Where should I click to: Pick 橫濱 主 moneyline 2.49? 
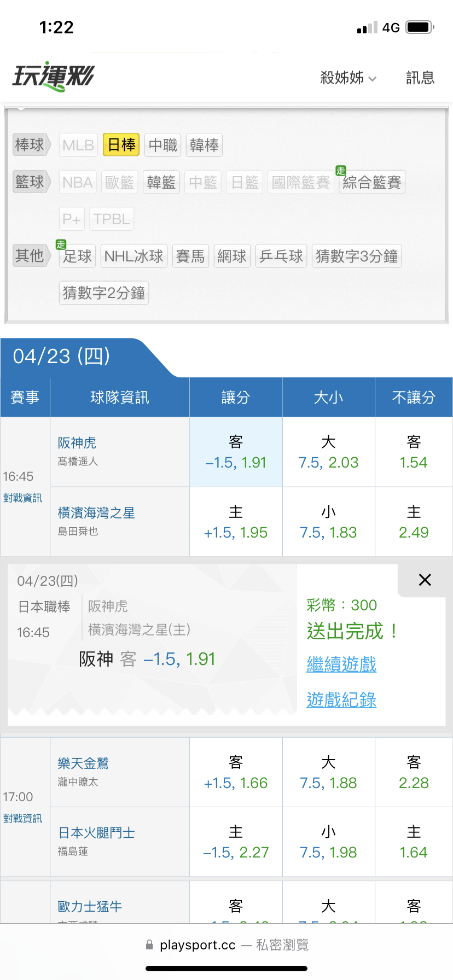point(414,522)
